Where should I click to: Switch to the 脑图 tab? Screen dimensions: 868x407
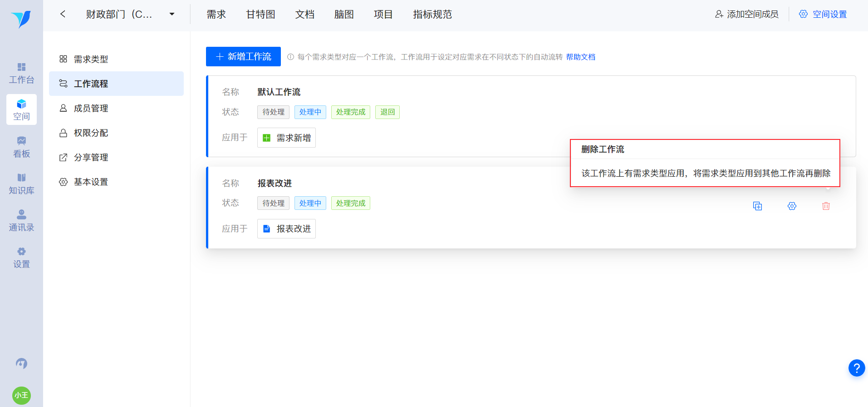[x=344, y=15]
